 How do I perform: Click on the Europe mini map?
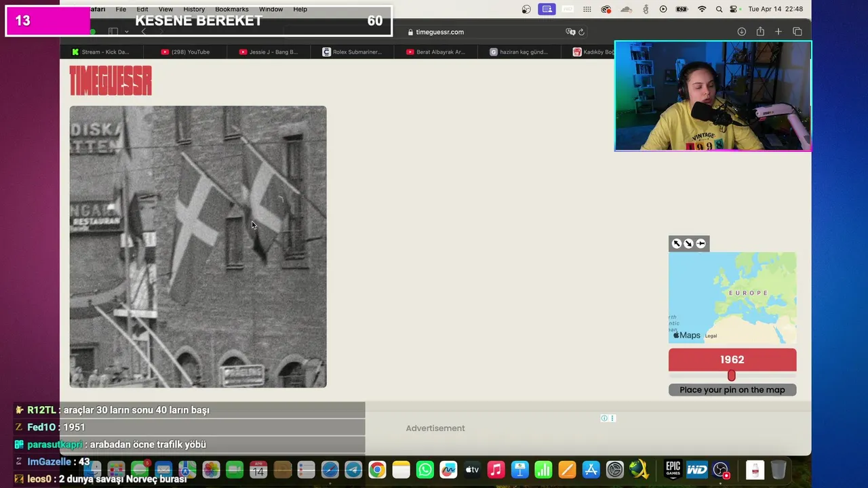click(732, 298)
